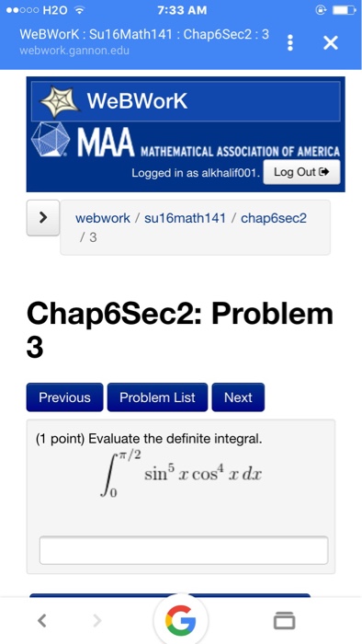
Task: Close the in-app browser tab
Action: (331, 42)
